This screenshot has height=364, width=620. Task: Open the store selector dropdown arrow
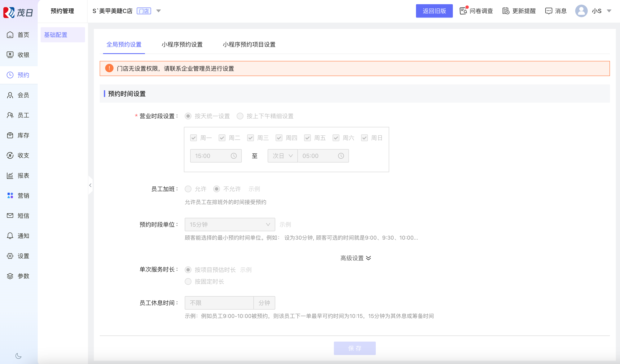click(159, 11)
